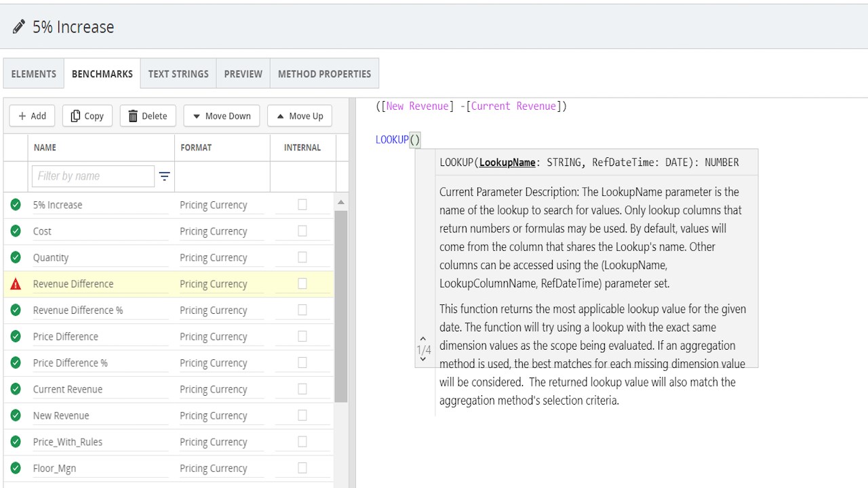Toggle Internal checkbox for 5% Increase

pos(302,204)
